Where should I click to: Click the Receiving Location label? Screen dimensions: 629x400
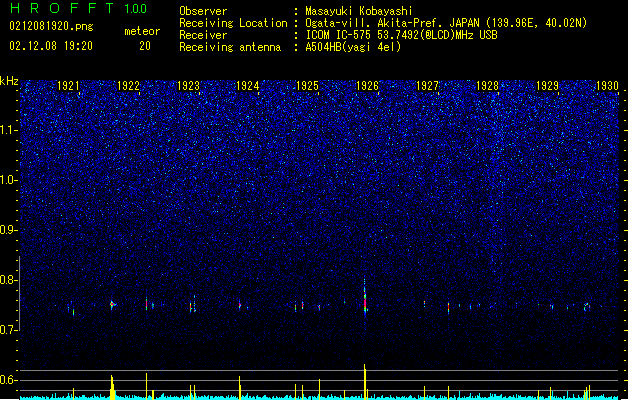click(x=233, y=23)
